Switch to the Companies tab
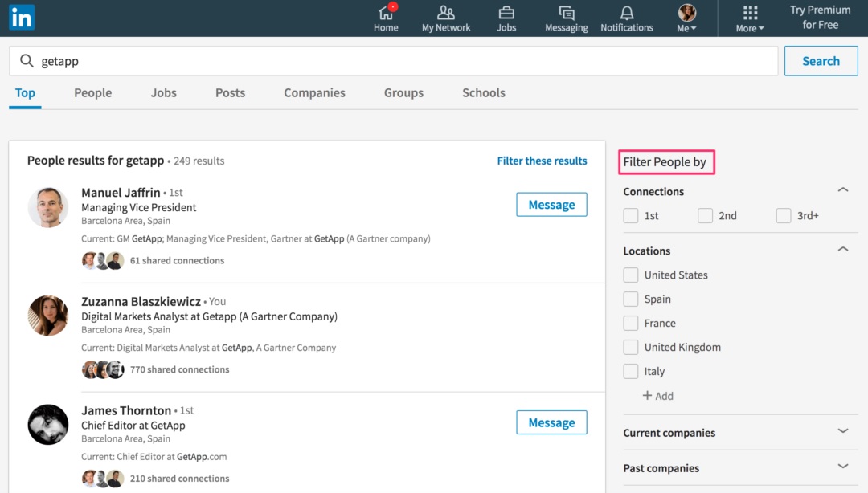The width and height of the screenshot is (868, 493). point(314,92)
